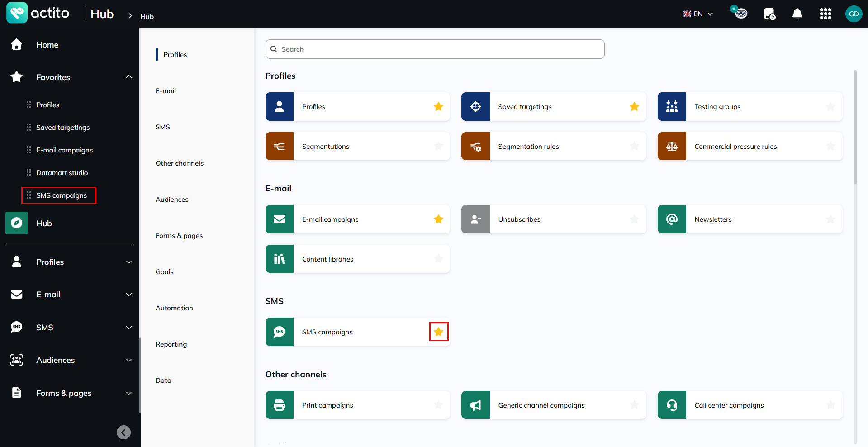
Task: Click the Hub breadcrumb link
Action: point(147,16)
